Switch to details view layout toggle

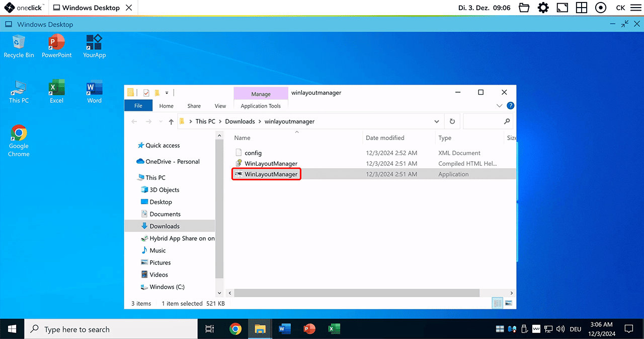coord(498,303)
